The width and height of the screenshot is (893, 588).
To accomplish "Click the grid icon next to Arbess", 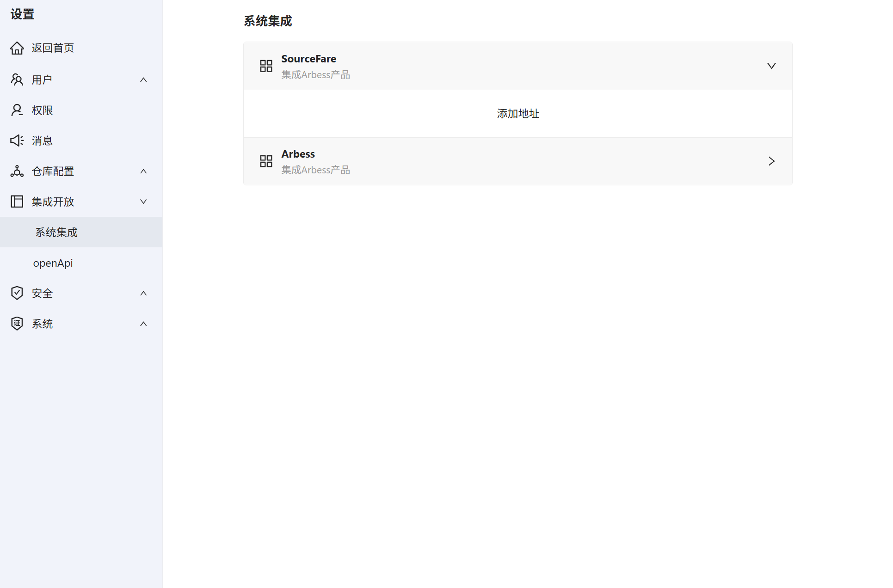I will point(266,161).
